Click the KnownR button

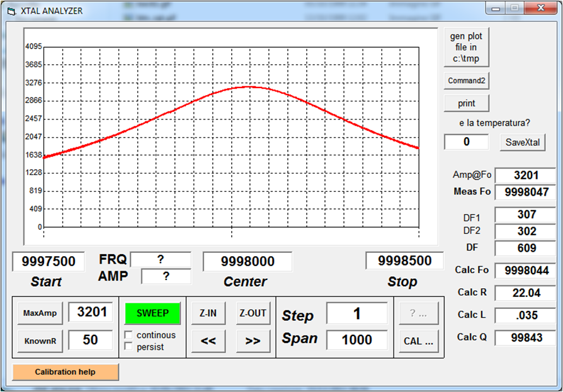40,340
